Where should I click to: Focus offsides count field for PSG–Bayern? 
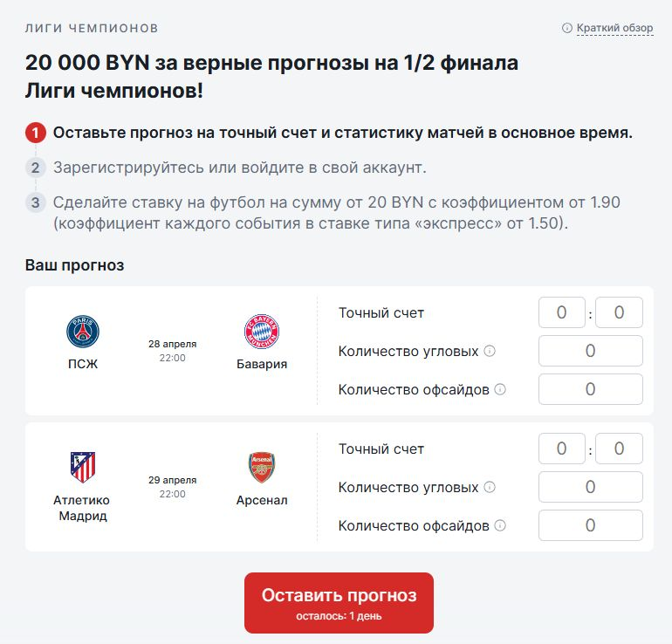590,389
